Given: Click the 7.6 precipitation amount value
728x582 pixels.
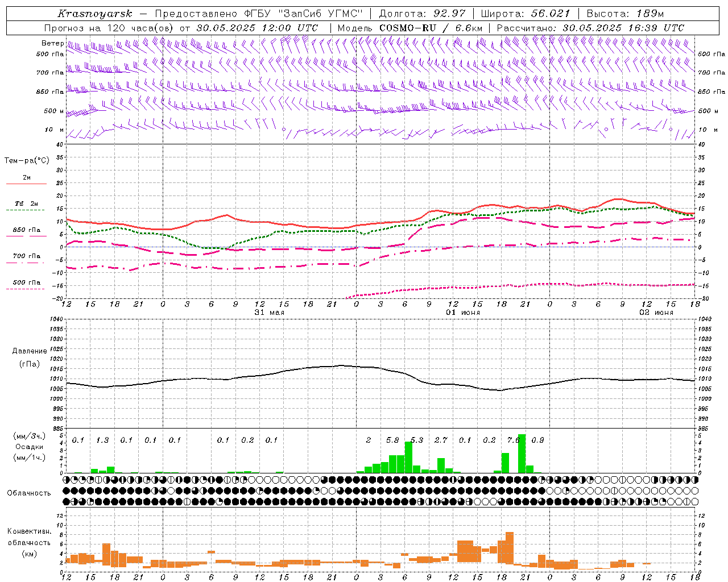Looking at the screenshot, I should pos(514,440).
